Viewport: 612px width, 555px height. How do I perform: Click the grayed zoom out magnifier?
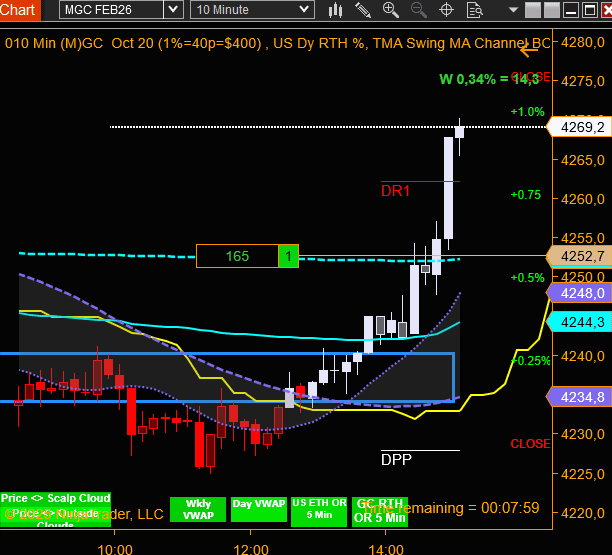[x=418, y=10]
